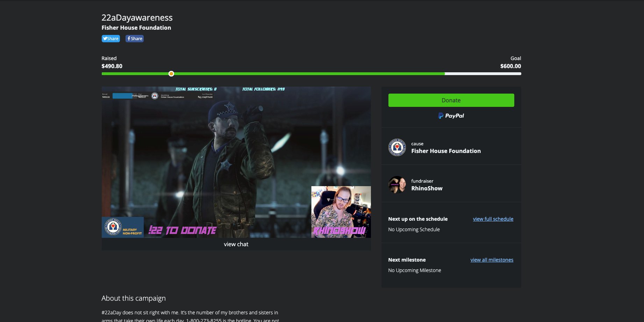The height and width of the screenshot is (322, 644).
Task: Click the Twitter Share button
Action: pyautogui.click(x=110, y=39)
